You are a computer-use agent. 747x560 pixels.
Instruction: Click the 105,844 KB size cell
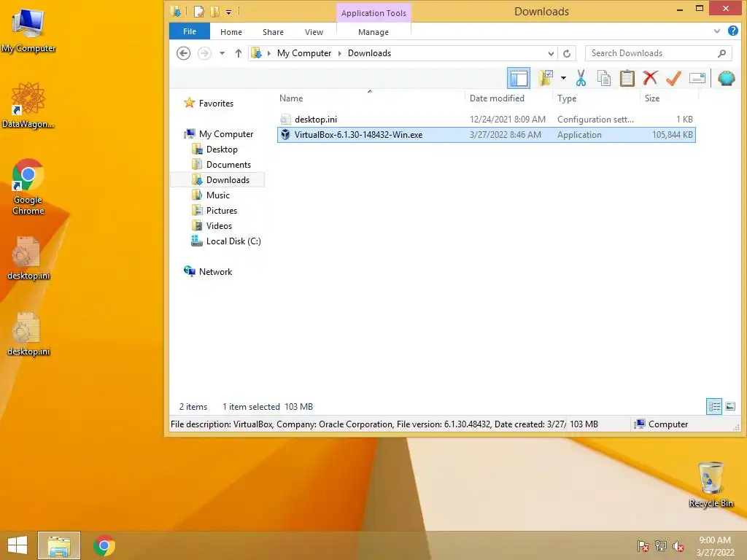tap(672, 135)
